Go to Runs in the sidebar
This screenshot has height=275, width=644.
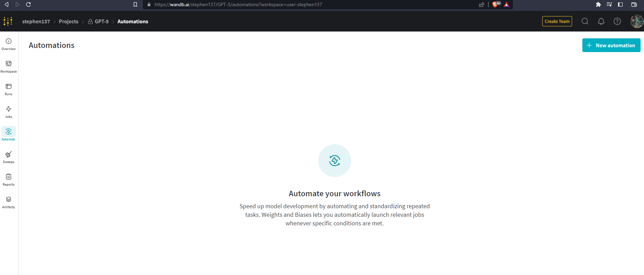point(9,89)
